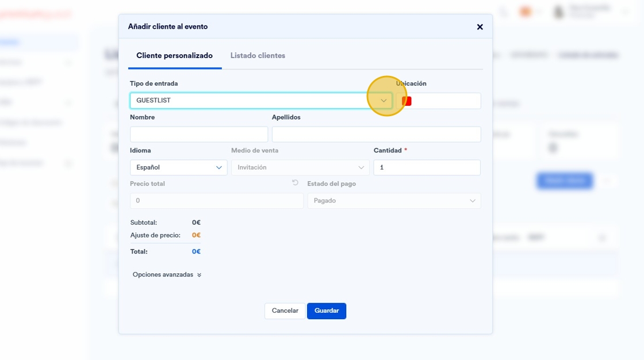644x360 pixels.
Task: Reset price with the undo arrow icon
Action: pos(295,182)
